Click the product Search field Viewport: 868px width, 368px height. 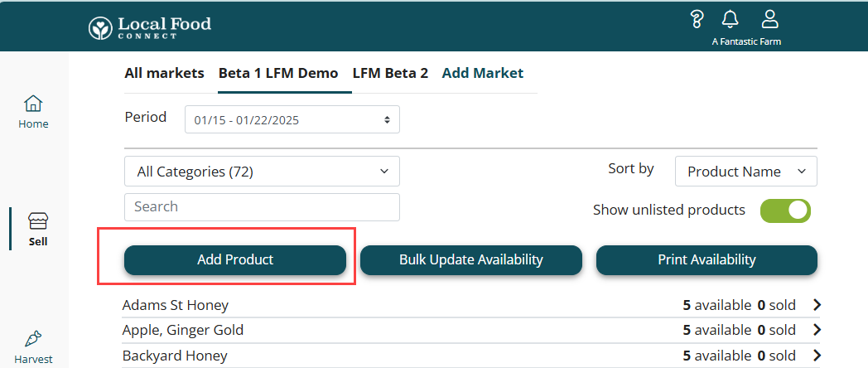click(x=262, y=206)
